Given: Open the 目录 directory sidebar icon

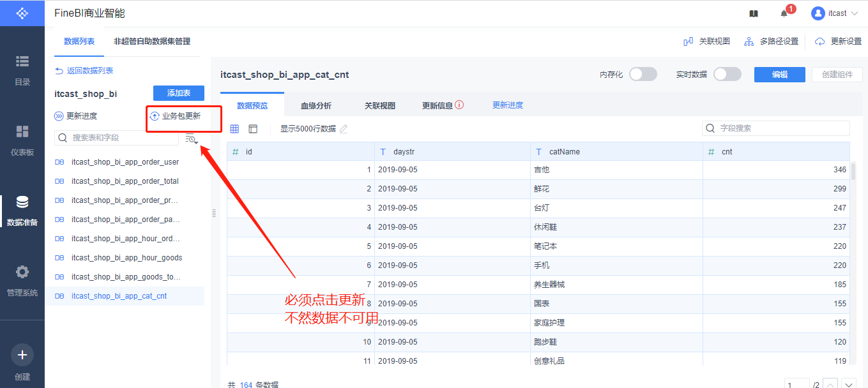Looking at the screenshot, I should point(22,61).
